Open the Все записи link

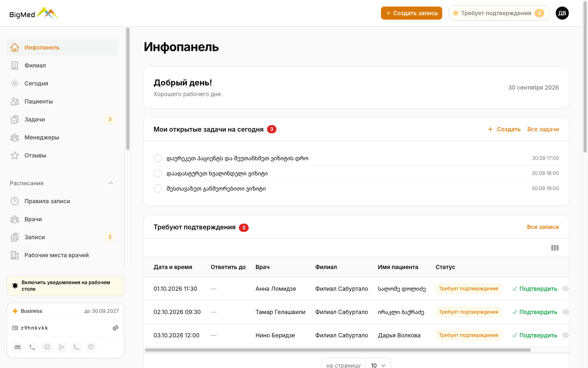click(x=543, y=227)
